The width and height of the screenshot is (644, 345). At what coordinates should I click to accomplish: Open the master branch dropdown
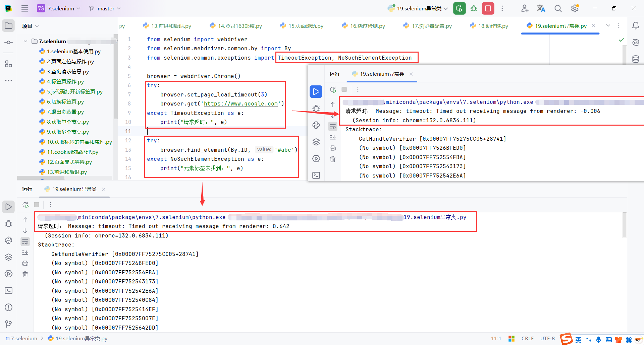pyautogui.click(x=105, y=8)
